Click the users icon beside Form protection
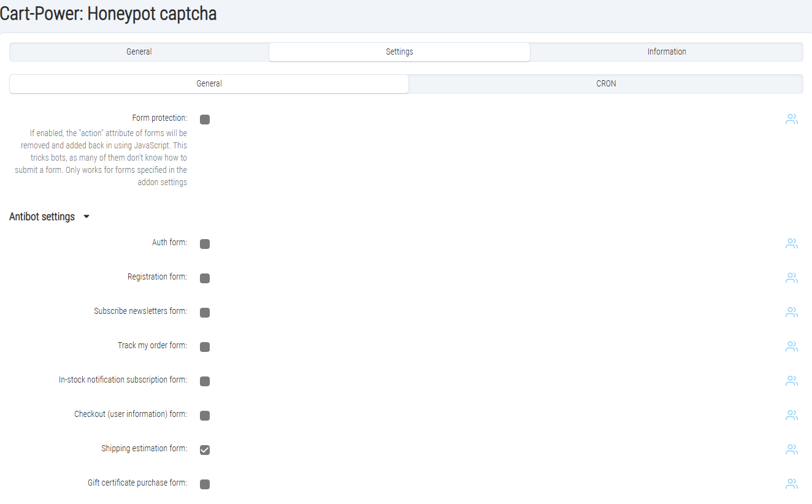 (x=792, y=119)
